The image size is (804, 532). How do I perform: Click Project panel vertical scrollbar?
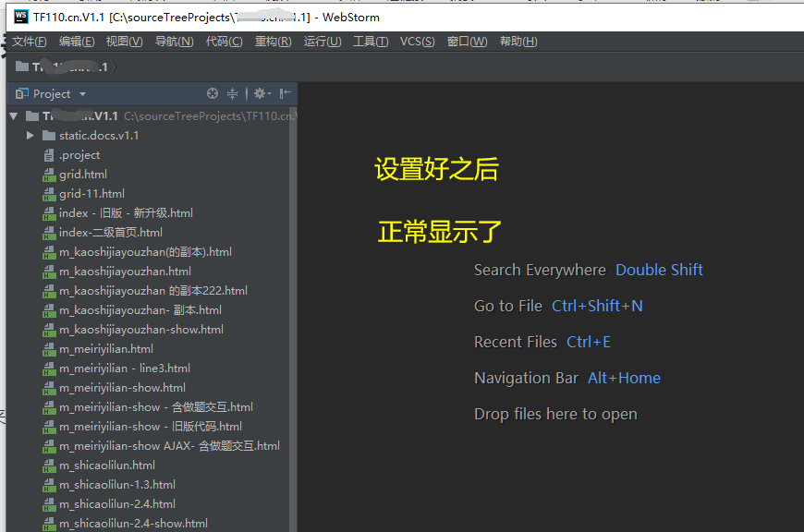coord(293,320)
